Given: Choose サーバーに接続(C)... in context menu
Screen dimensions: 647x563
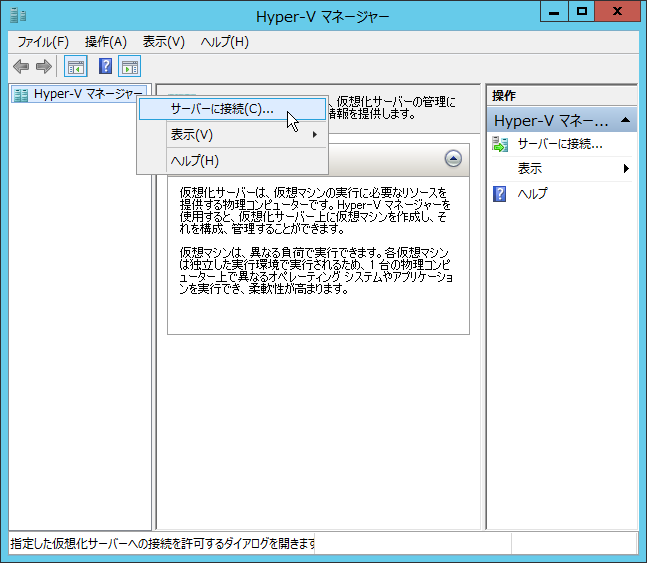Looking at the screenshot, I should coord(232,109).
